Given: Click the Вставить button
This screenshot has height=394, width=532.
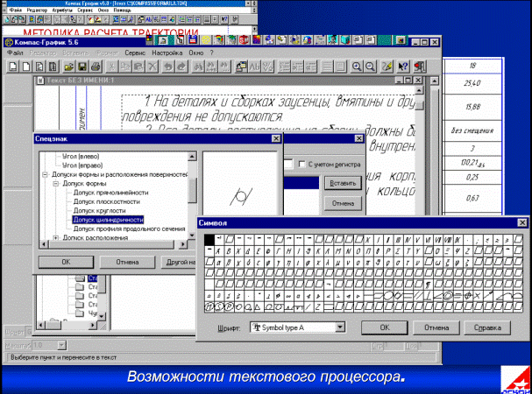Looking at the screenshot, I should coord(343,184).
